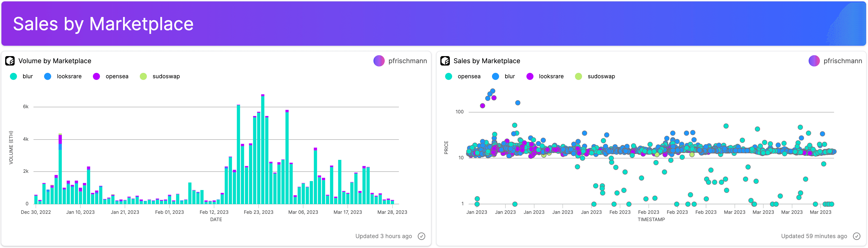The height and width of the screenshot is (248, 868).
Task: Open the Sales by Marketplace chart title link
Action: 487,61
